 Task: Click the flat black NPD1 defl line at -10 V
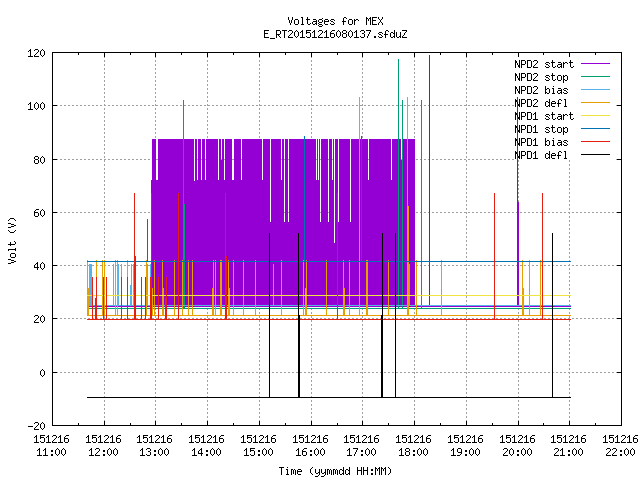point(329,397)
